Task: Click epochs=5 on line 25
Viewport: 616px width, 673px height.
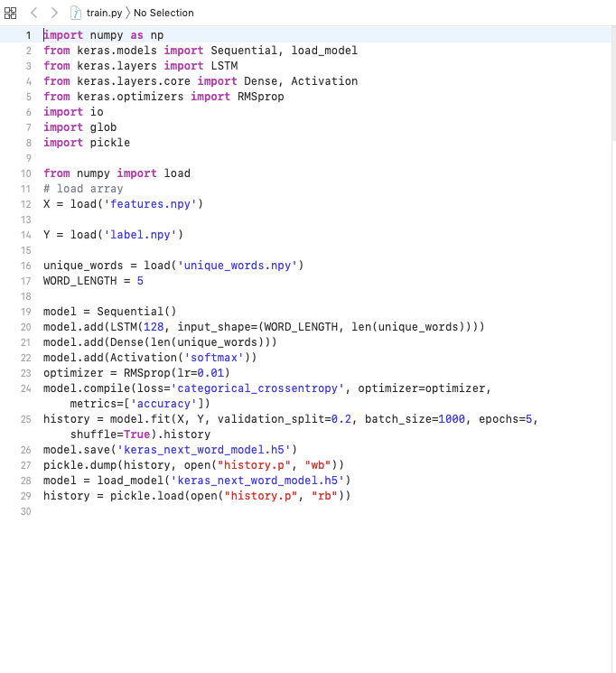Action: [505, 419]
